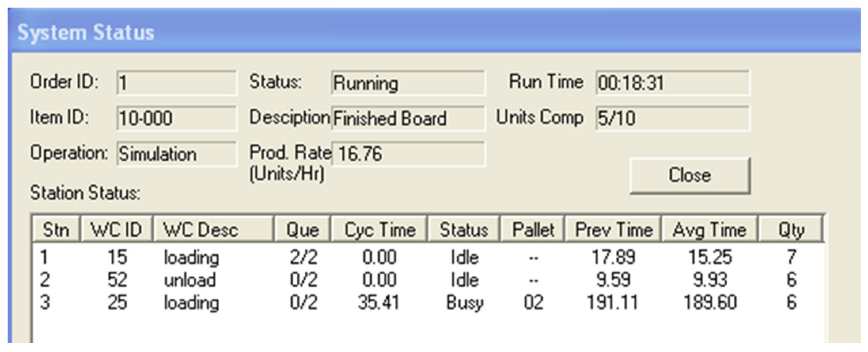This screenshot has width=868, height=352.
Task: Sort by Prev Time column header
Action: tap(613, 230)
